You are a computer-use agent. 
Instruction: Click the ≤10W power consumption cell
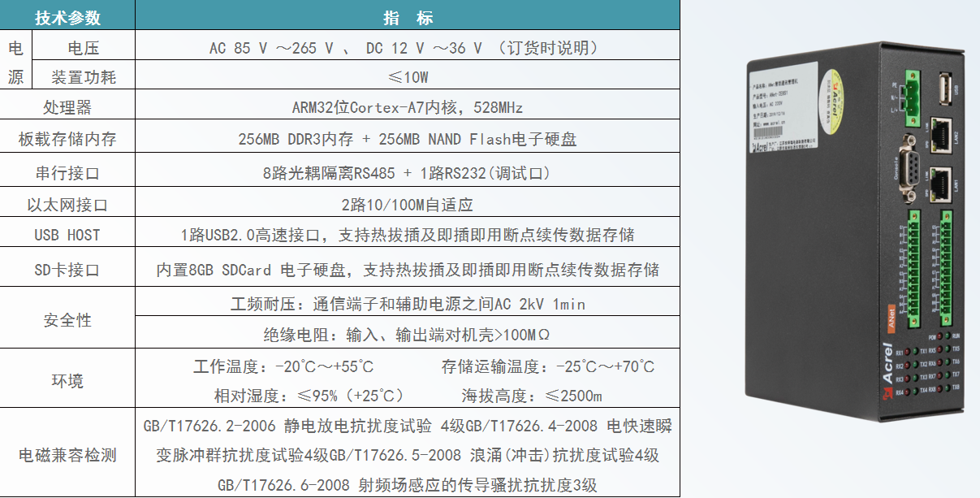408,78
